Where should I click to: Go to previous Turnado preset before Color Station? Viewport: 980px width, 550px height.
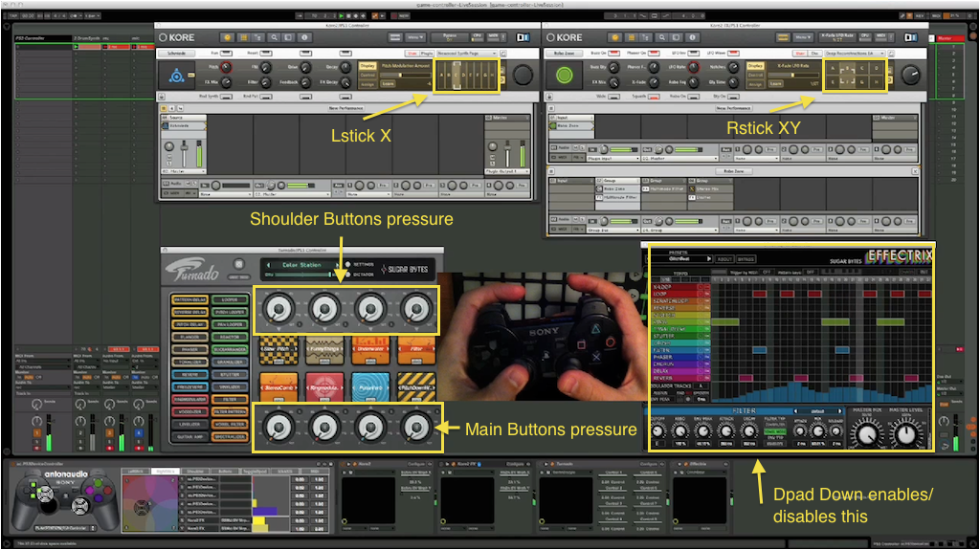click(x=269, y=265)
